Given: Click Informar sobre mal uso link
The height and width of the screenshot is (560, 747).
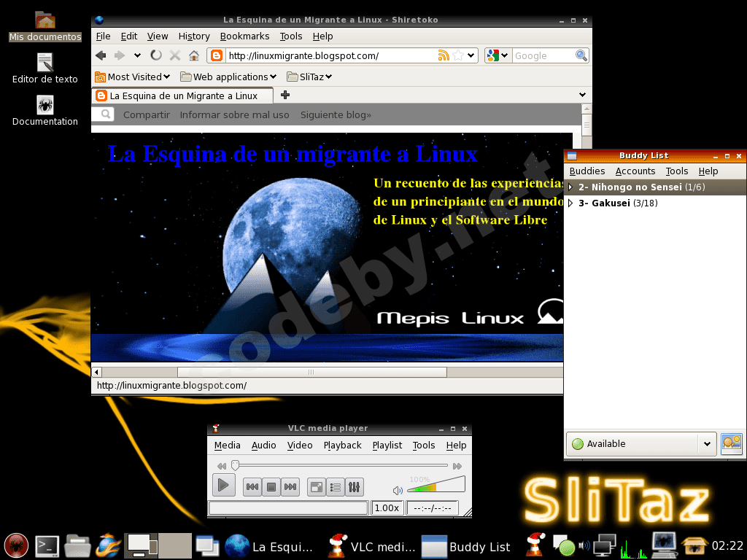Looking at the screenshot, I should pyautogui.click(x=234, y=114).
